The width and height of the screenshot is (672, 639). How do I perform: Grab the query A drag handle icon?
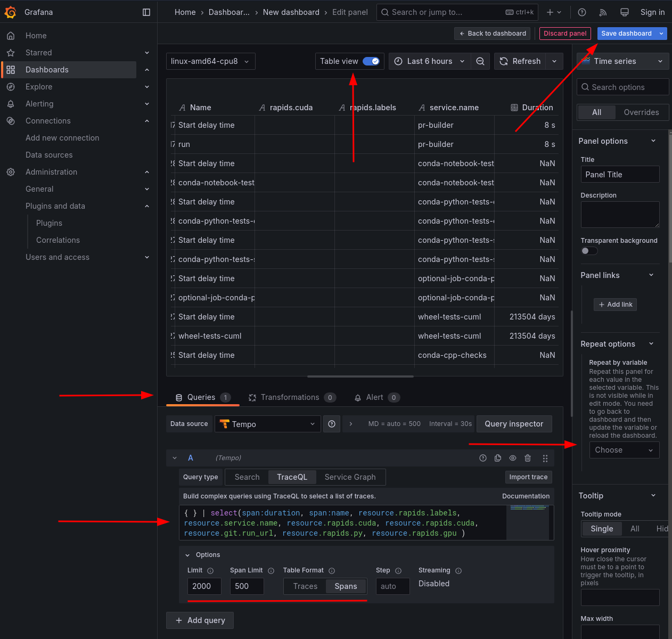545,458
